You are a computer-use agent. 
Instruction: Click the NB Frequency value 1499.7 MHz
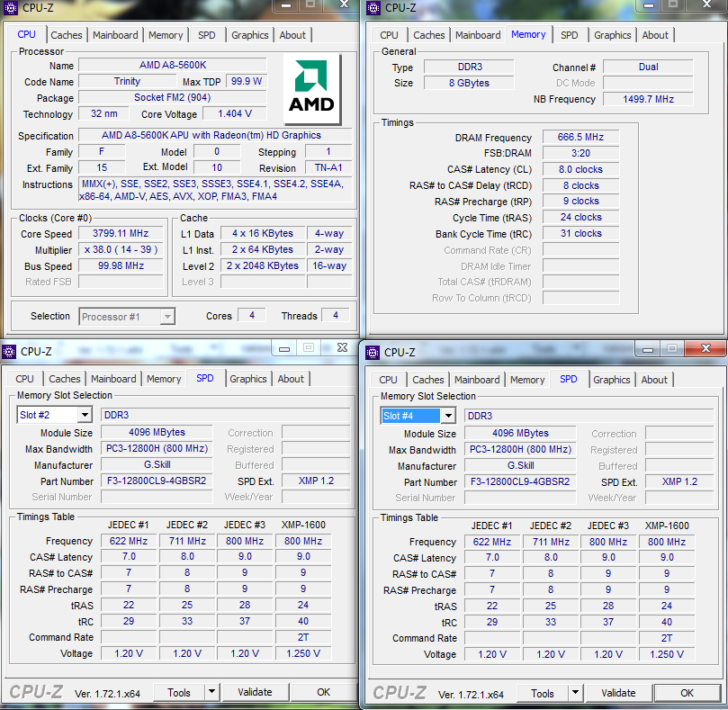pos(648,99)
